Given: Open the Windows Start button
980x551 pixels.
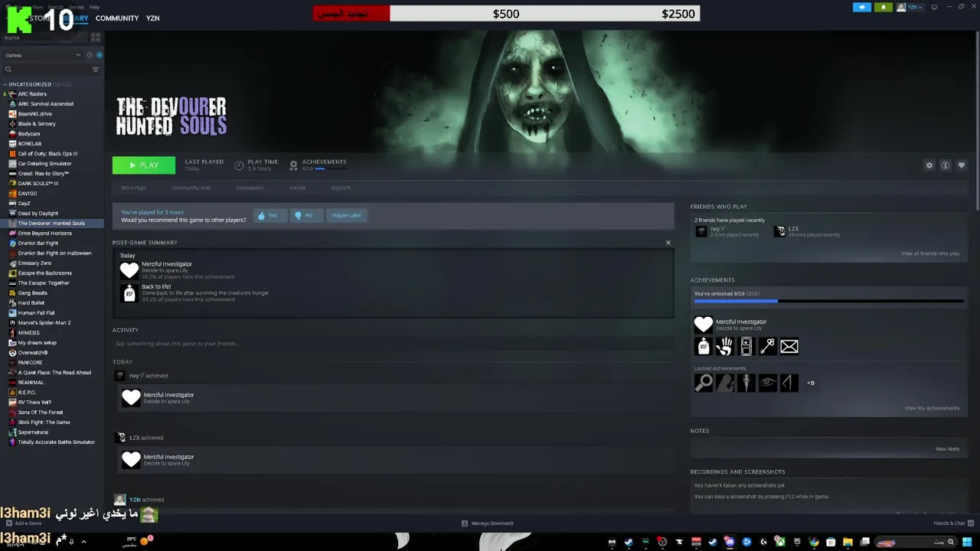Looking at the screenshot, I should [967, 542].
